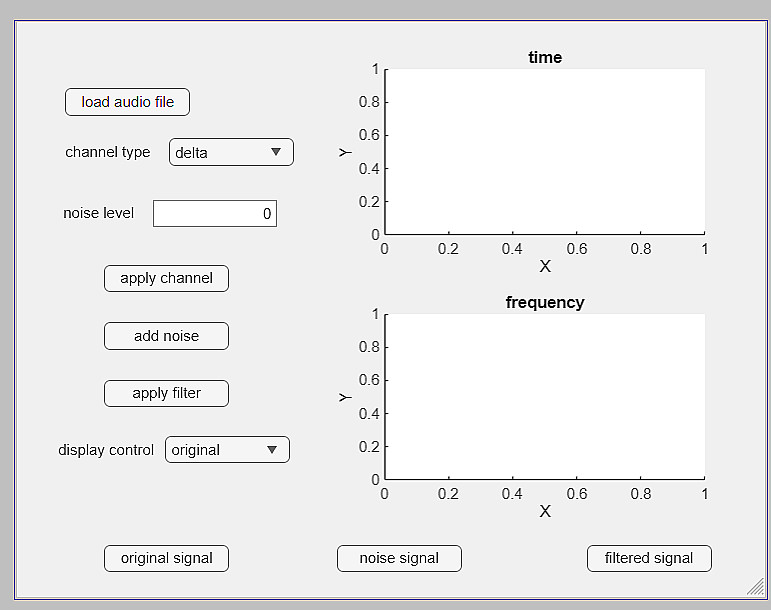Click the display control dropdown arrow
This screenshot has width=771, height=610.
[272, 450]
